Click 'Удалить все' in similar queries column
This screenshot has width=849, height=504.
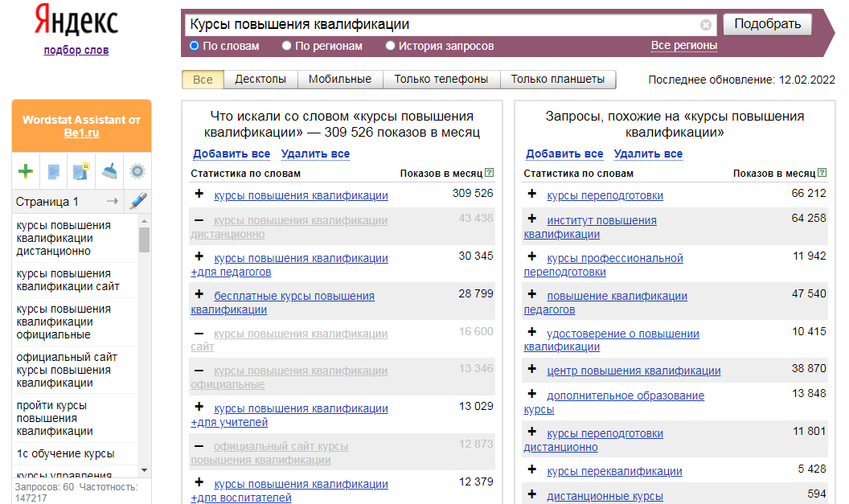[648, 154]
